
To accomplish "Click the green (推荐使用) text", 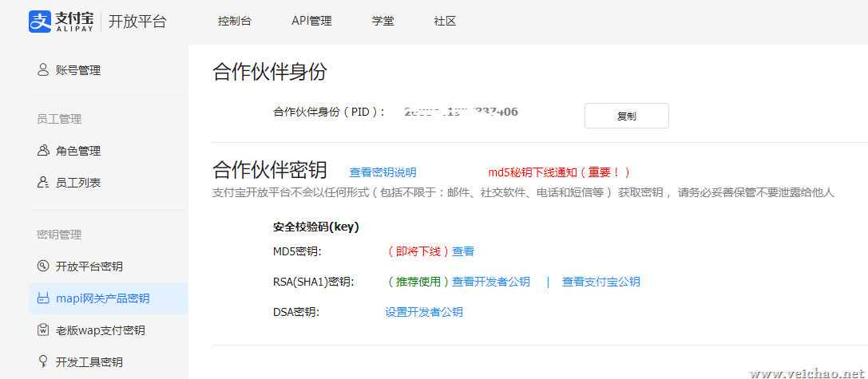I will [x=418, y=282].
